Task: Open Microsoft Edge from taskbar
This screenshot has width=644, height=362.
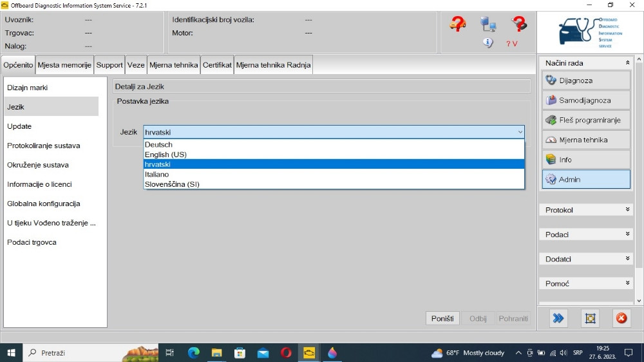Action: click(x=193, y=352)
